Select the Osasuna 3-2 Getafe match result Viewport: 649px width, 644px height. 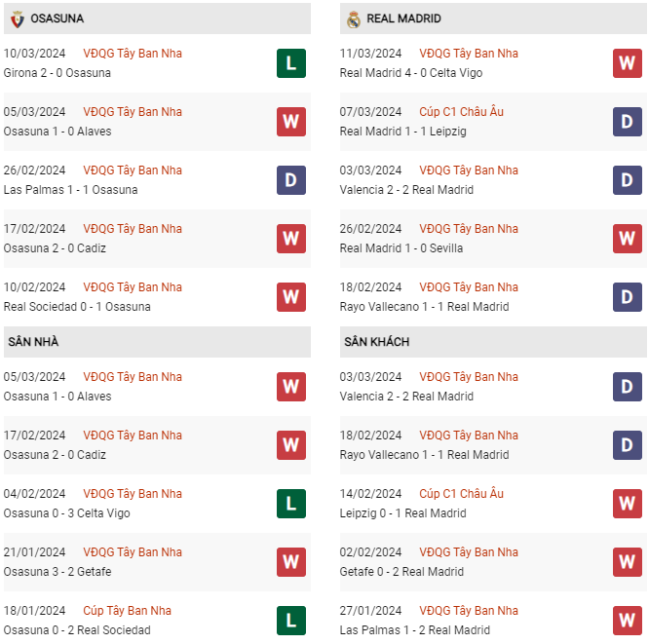coord(57,572)
